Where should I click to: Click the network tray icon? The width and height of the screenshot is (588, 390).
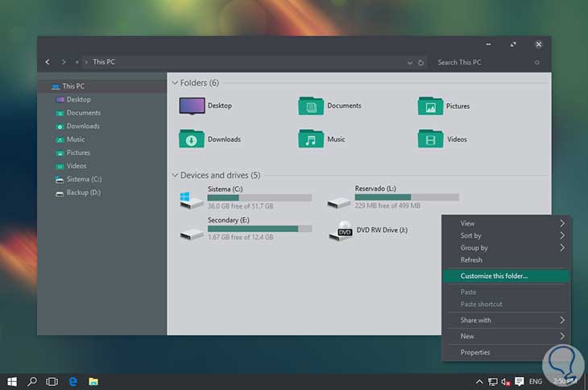(x=493, y=382)
